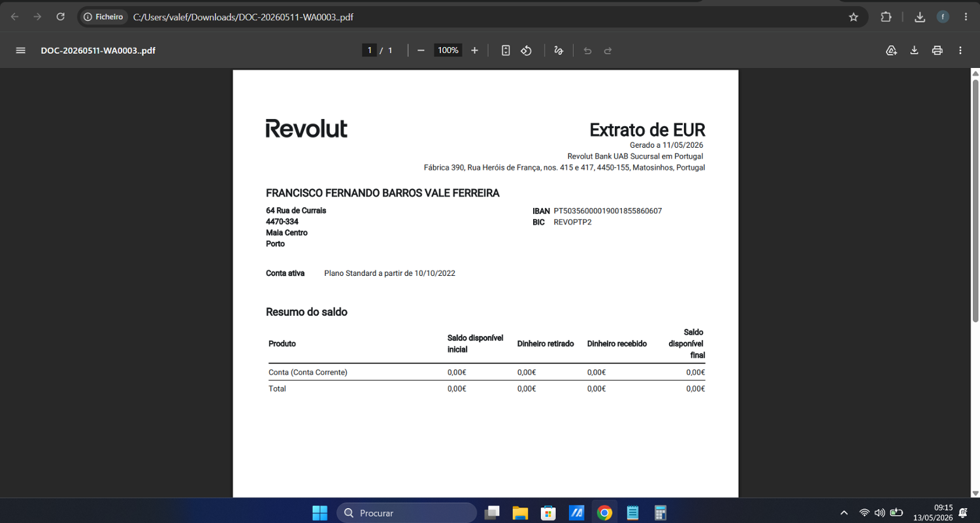Click the undo arrow in PDF toolbar

(587, 50)
